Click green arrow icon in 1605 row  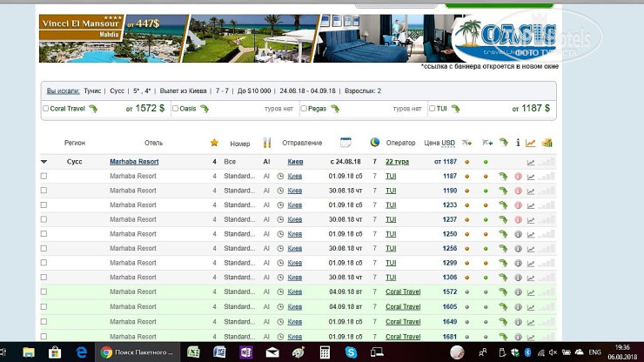click(503, 307)
